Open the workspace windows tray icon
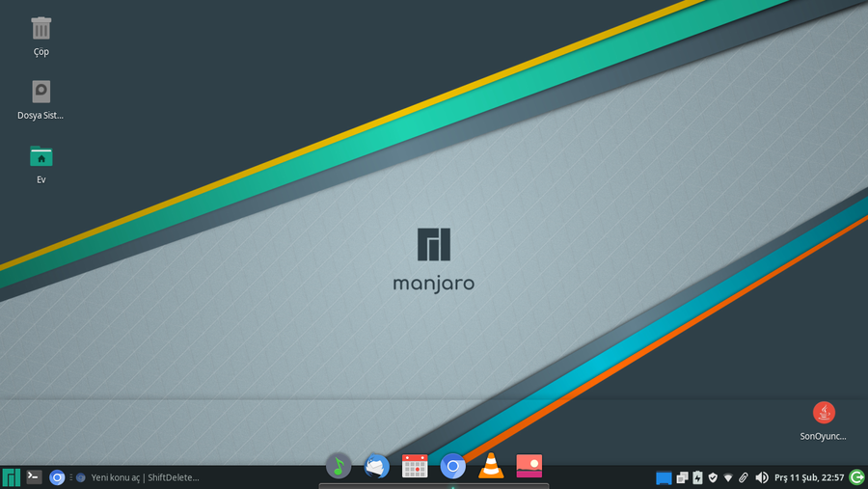The image size is (868, 489). pyautogui.click(x=682, y=477)
